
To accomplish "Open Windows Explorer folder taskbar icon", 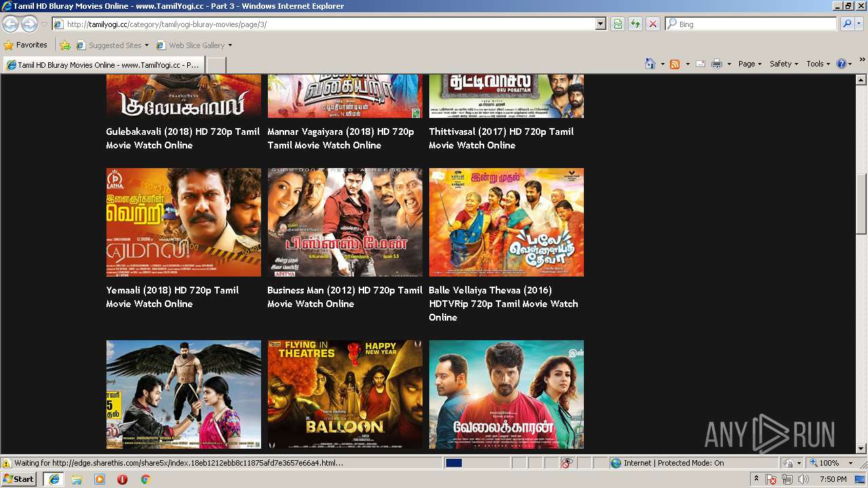I will (77, 479).
